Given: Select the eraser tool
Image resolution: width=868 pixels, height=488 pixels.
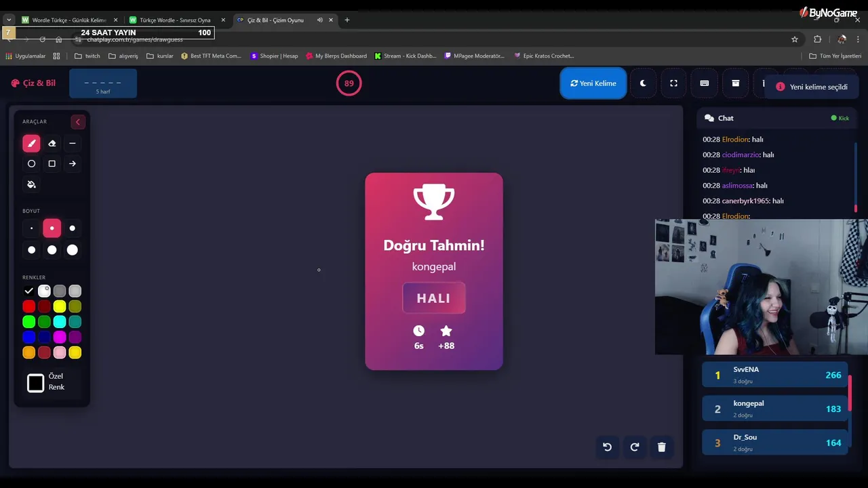Looking at the screenshot, I should (52, 143).
